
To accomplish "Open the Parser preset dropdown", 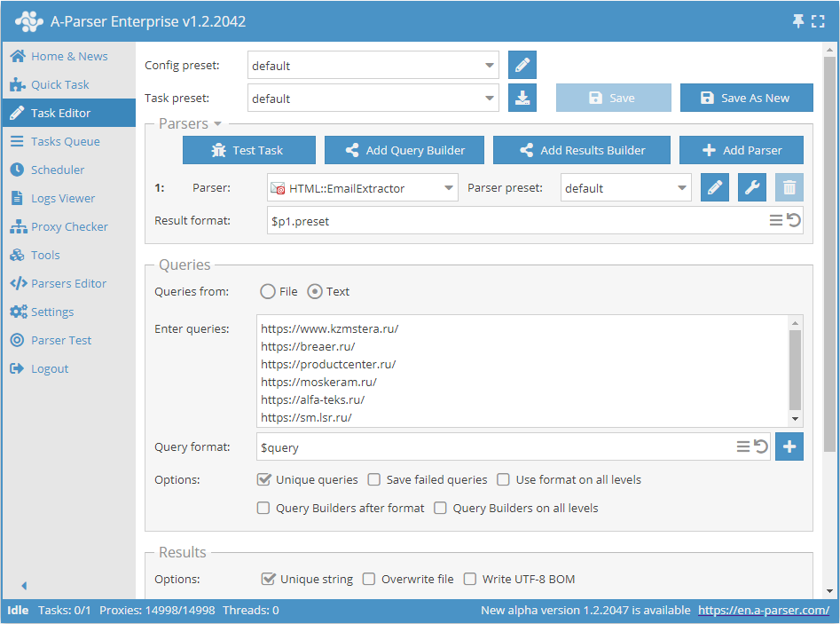I will coord(681,188).
